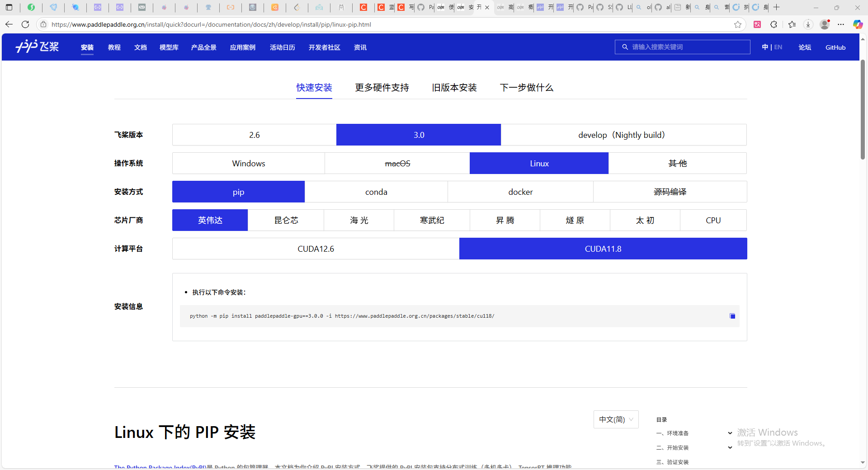Switch to 更多硬件支持 tab

point(382,88)
